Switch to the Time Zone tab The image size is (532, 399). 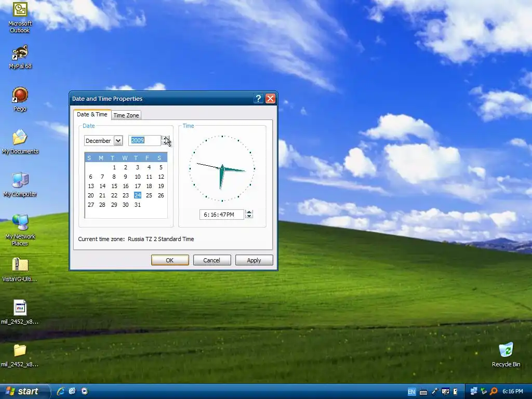(x=126, y=115)
